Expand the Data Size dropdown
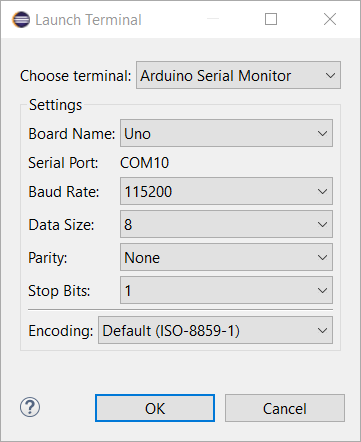The height and width of the screenshot is (442, 361). point(226,224)
